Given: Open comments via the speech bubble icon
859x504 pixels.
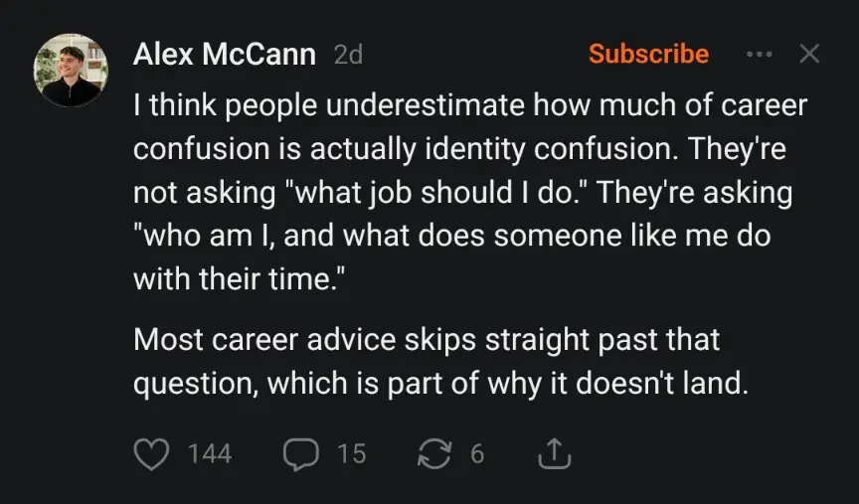Looking at the screenshot, I should 299,454.
